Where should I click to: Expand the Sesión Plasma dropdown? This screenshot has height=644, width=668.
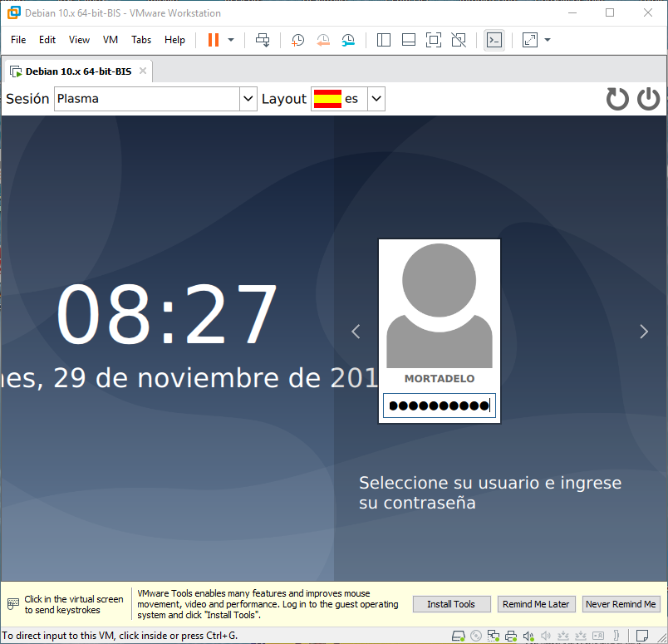click(x=248, y=99)
